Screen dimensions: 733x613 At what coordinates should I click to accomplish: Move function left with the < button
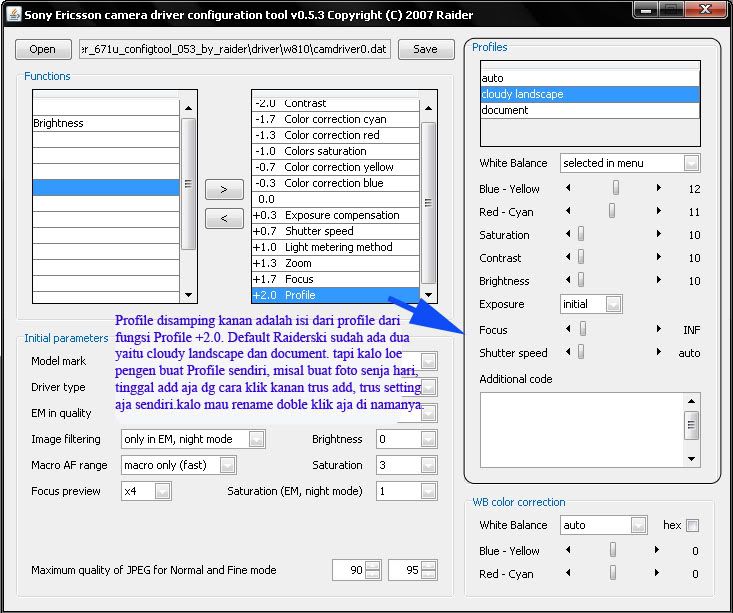pos(224,218)
